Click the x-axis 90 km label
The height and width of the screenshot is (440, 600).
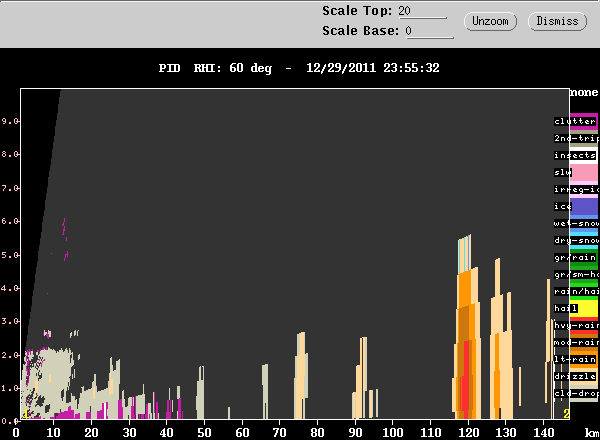(x=355, y=433)
